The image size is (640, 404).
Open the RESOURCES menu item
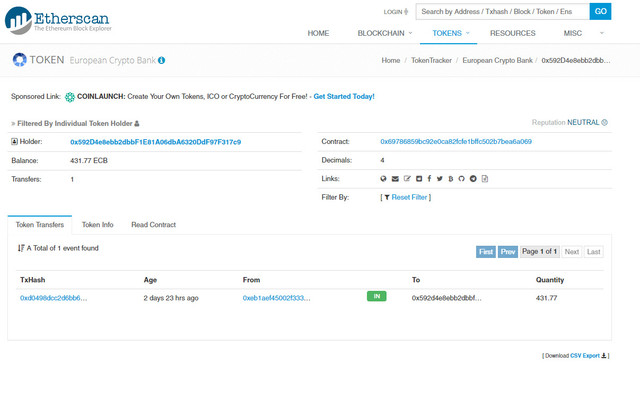pyautogui.click(x=513, y=33)
